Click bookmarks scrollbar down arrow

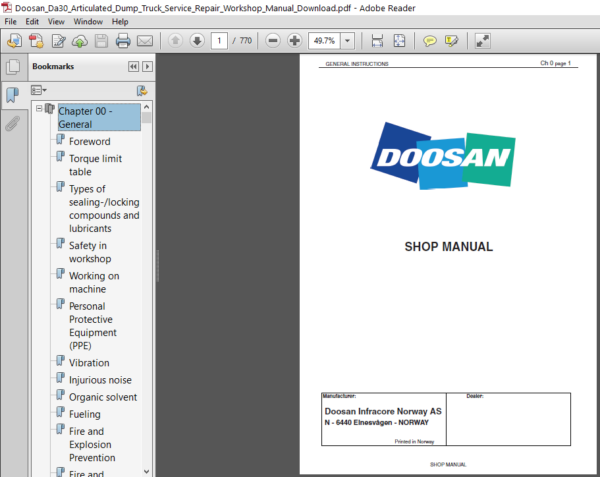click(x=147, y=472)
